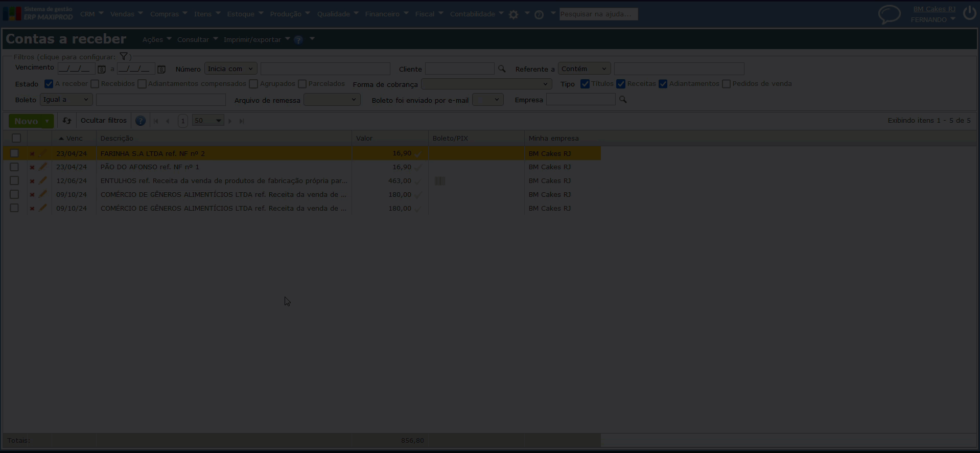The width and height of the screenshot is (980, 453).
Task: Sort by the Venc column header
Action: click(74, 139)
